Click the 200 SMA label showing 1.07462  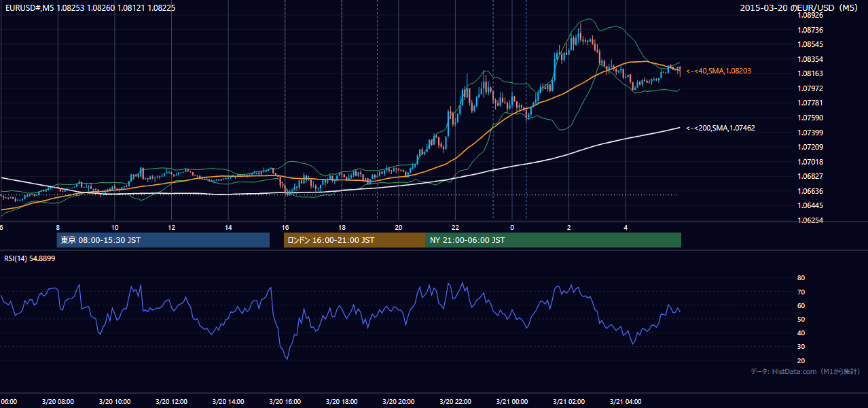point(721,128)
